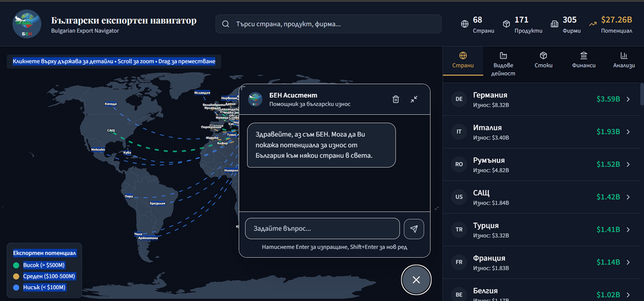
Task: Click the Мексико label on the map
Action: (x=98, y=150)
